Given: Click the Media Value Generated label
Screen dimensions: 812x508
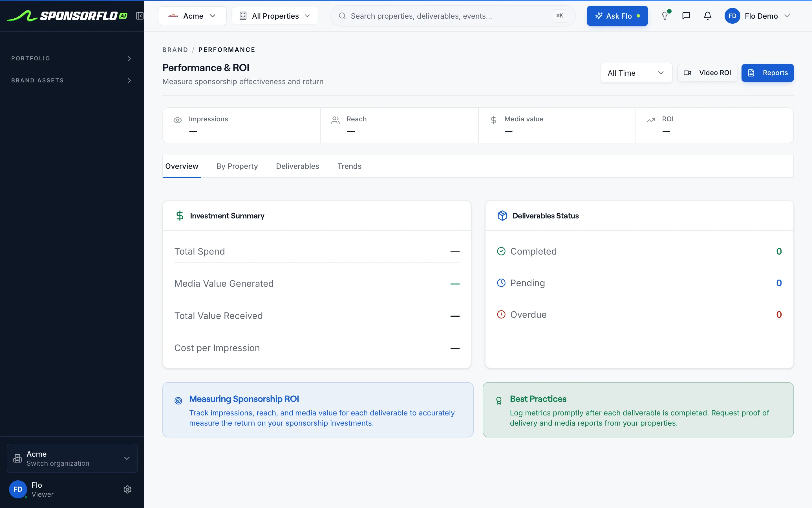Looking at the screenshot, I should (x=224, y=284).
